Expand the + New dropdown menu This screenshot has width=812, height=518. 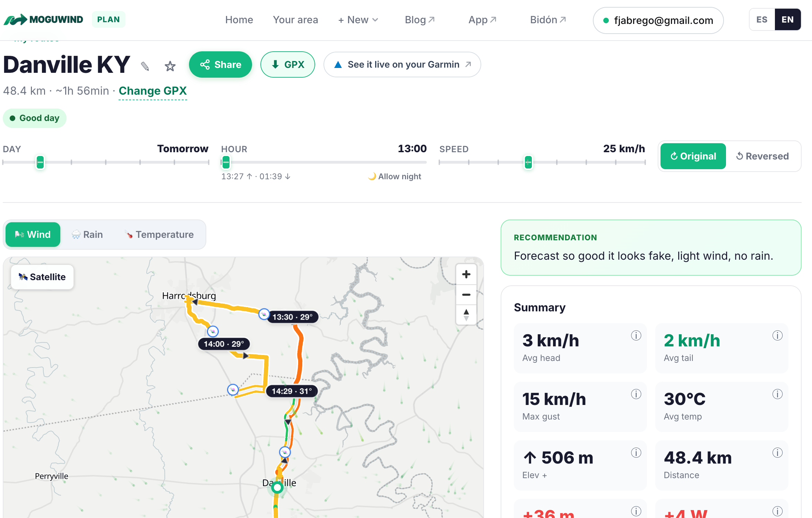pos(358,20)
